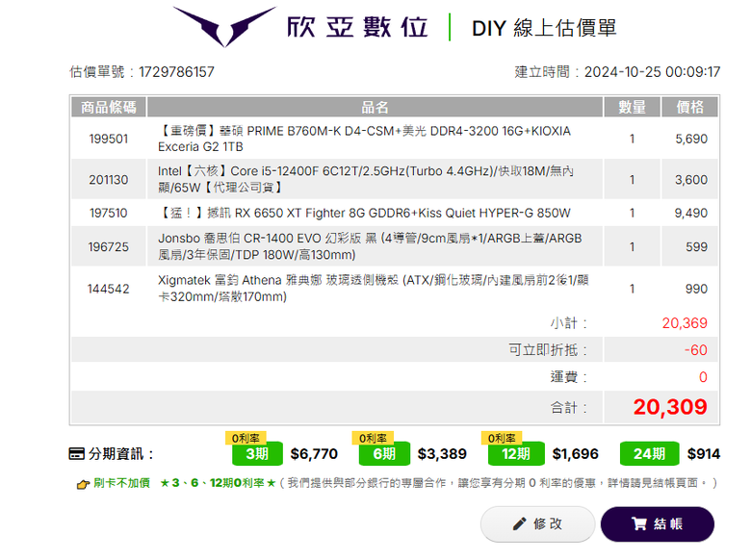This screenshot has width=751, height=560.
Task: Click the 欣亞數位 bird logo
Action: pos(224,26)
